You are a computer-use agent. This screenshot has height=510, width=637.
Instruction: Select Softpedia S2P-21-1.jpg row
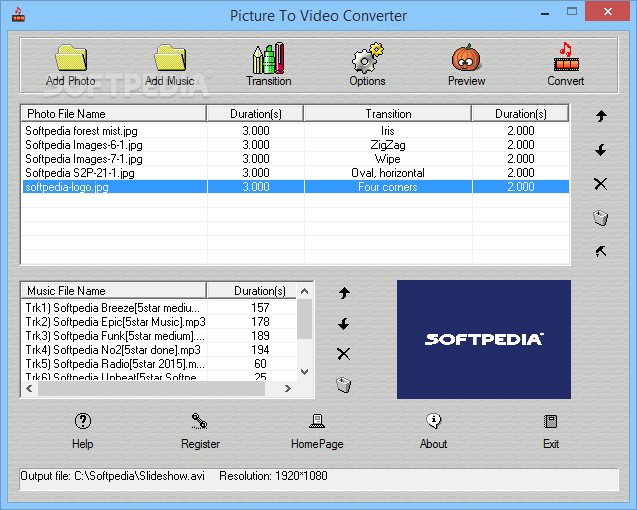pos(295,173)
